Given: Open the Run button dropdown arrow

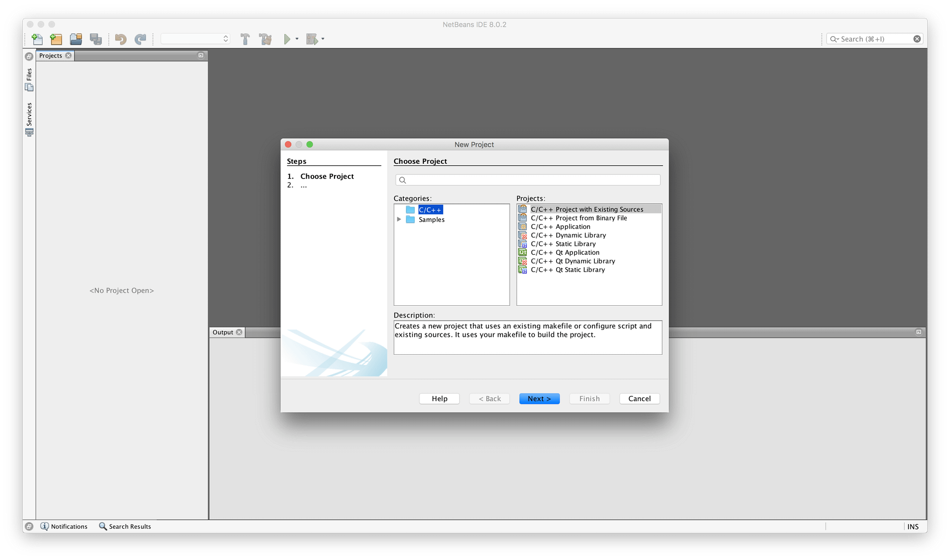Looking at the screenshot, I should point(297,39).
